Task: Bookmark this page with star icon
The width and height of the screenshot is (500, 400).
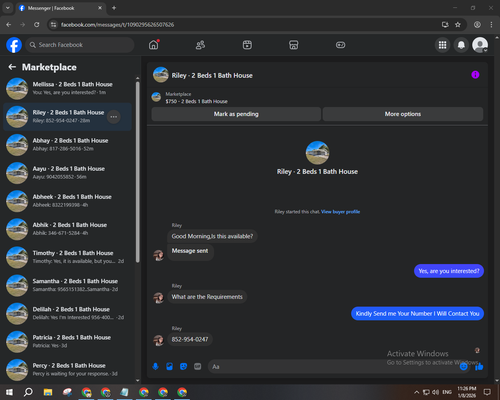Action: 458,25
